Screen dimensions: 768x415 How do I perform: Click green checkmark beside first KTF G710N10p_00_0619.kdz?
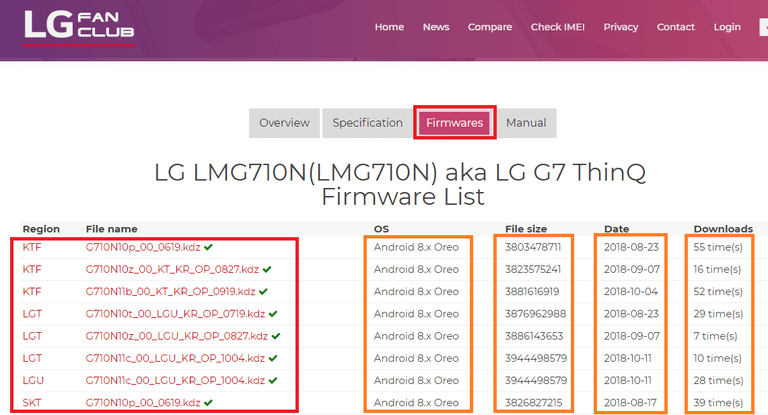point(209,247)
